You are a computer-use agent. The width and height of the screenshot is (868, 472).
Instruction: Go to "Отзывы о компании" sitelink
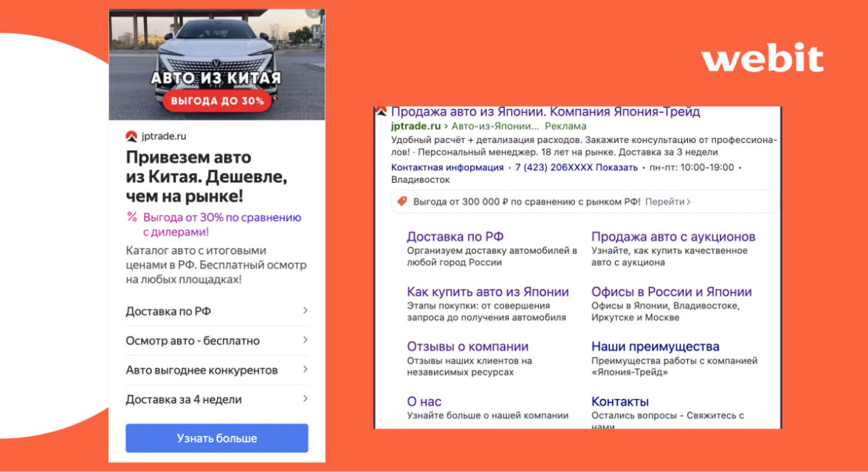point(467,347)
